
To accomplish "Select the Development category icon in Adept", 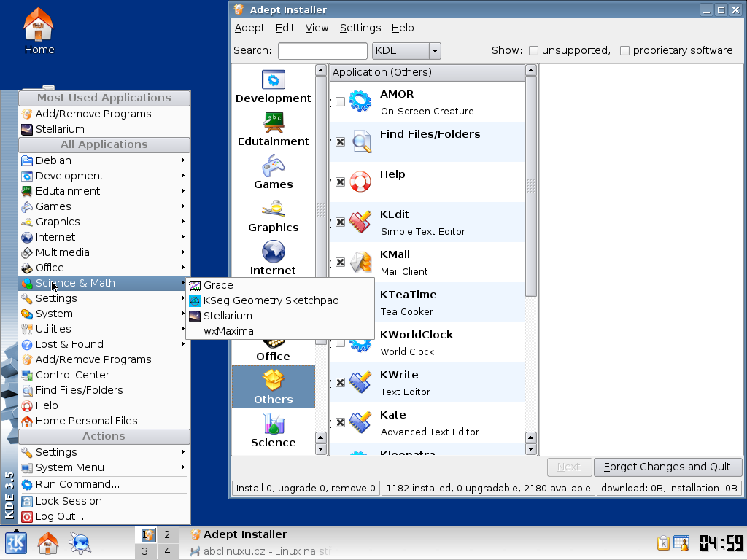I will tap(274, 79).
